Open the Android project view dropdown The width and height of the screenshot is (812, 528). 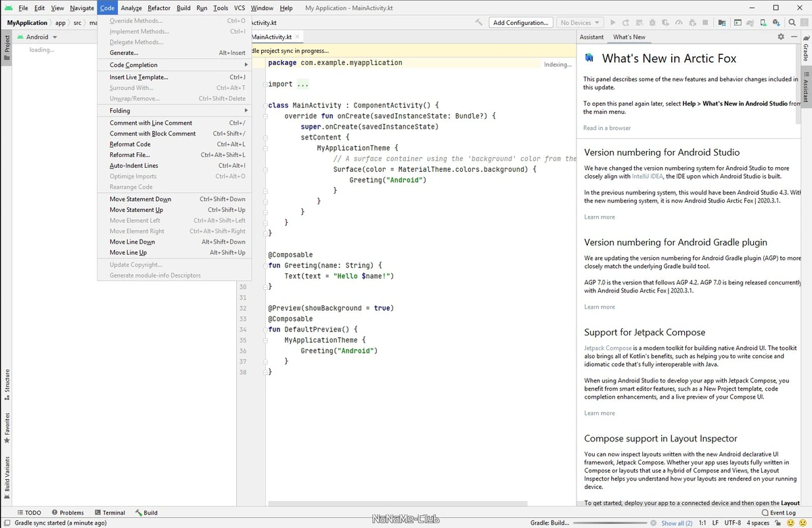click(37, 37)
